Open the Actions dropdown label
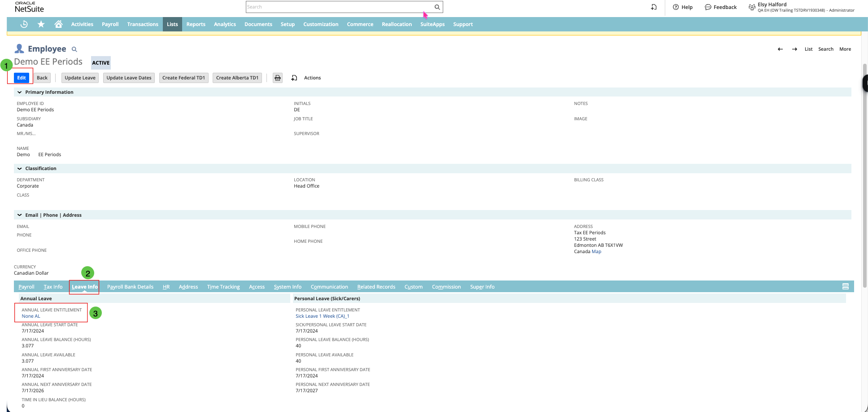Image resolution: width=868 pixels, height=412 pixels. pyautogui.click(x=312, y=78)
